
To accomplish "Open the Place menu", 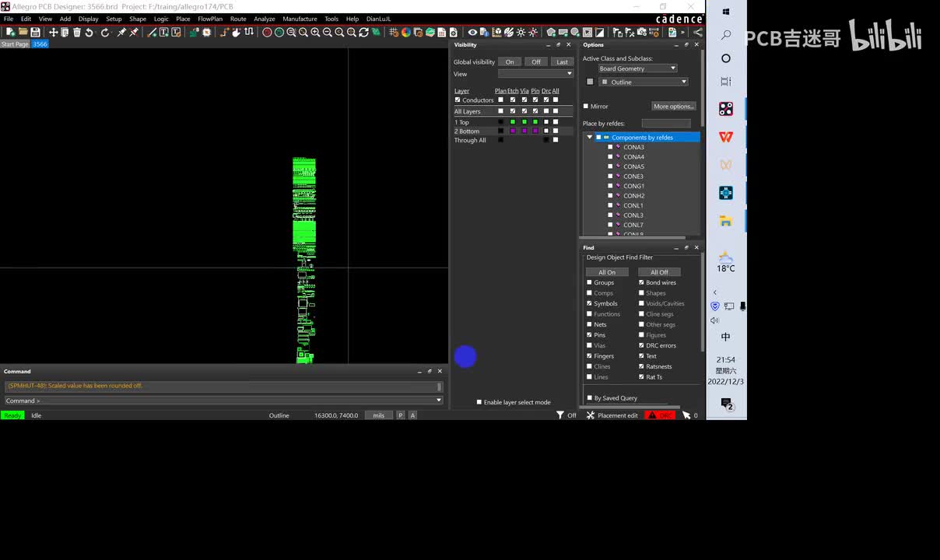I will pyautogui.click(x=183, y=19).
